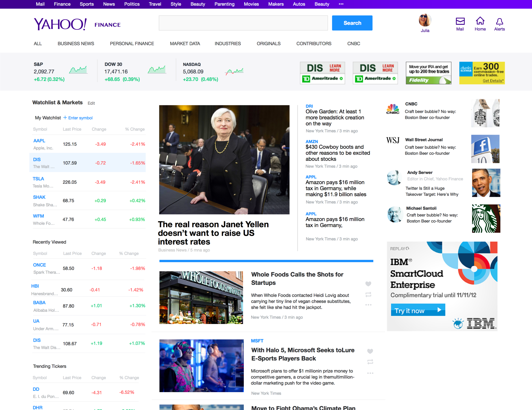Expand the top bar more menu dots

[x=341, y=4]
